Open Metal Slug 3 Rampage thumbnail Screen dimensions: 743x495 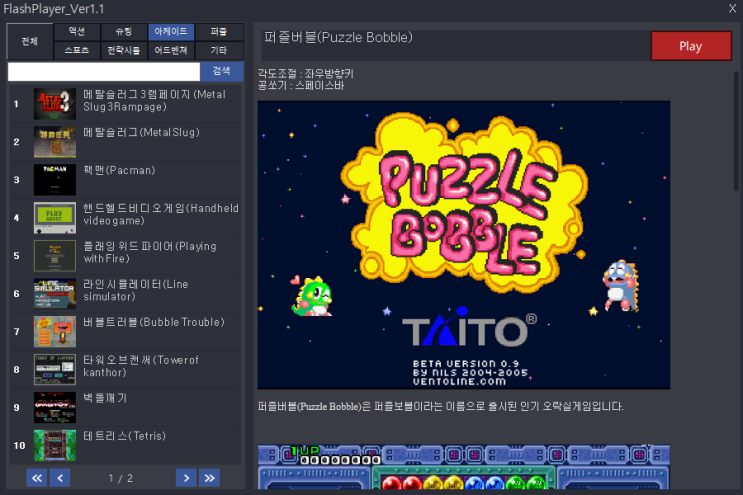click(55, 104)
